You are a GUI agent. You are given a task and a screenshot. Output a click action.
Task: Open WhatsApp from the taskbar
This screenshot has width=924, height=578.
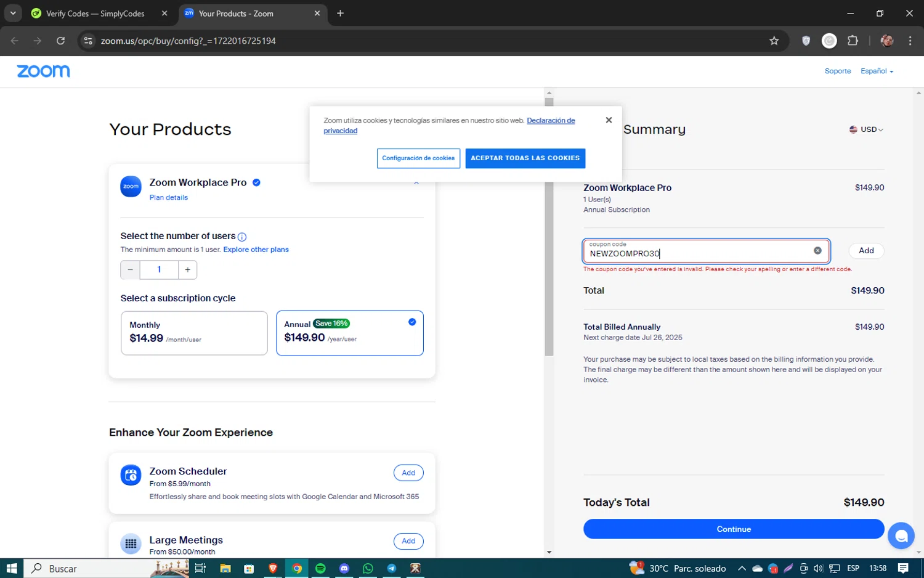click(x=368, y=568)
